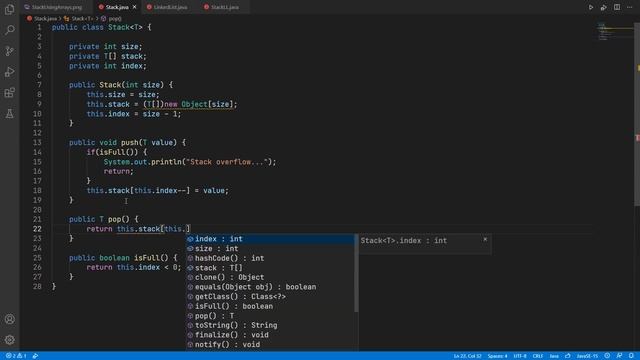Click 'Object' in the new Object[size] expression
This screenshot has width=640, height=360.
point(194,104)
